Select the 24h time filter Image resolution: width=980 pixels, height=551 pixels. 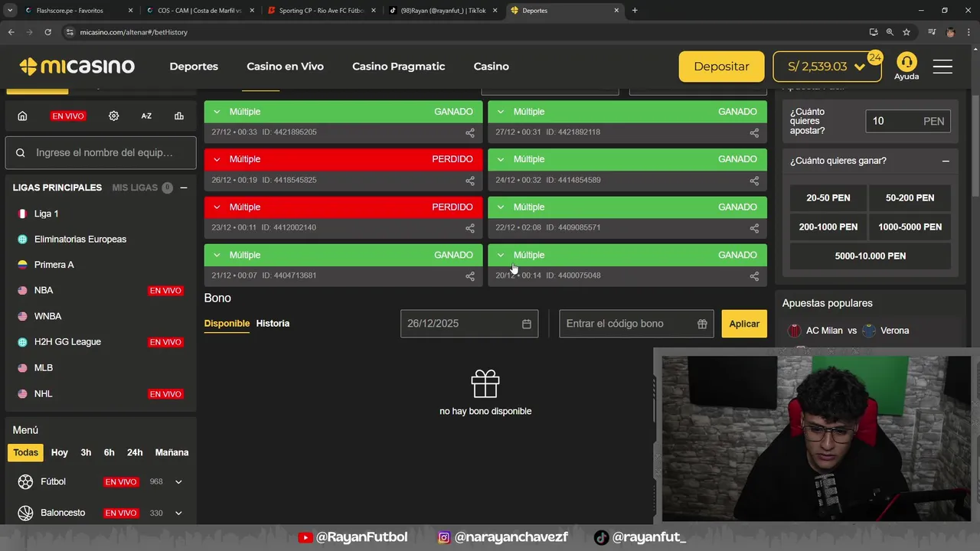coord(135,453)
